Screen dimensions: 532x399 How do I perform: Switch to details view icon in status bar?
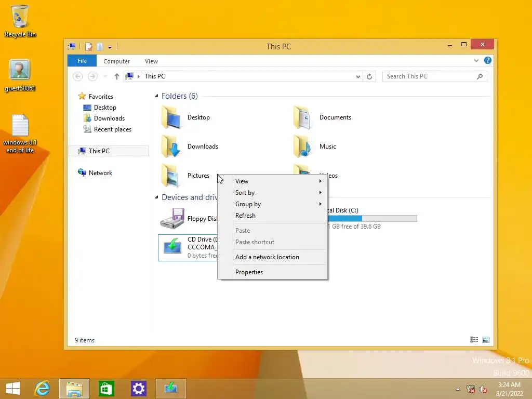pos(474,340)
